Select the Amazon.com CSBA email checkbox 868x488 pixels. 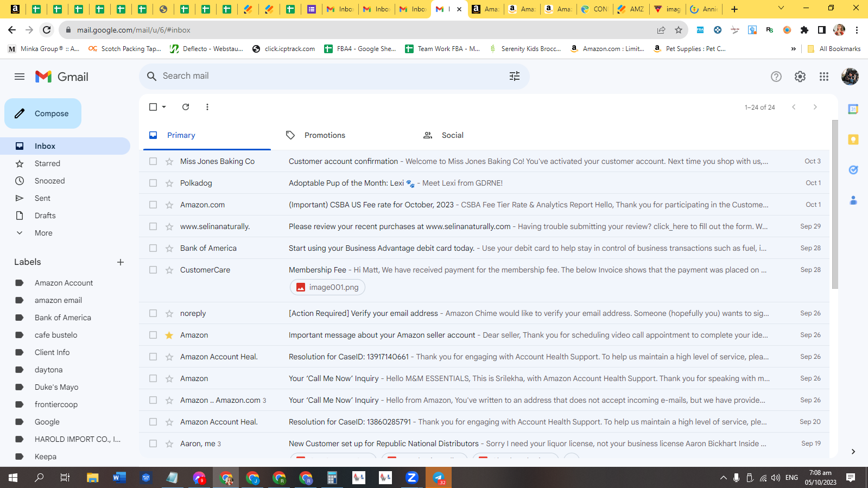[x=153, y=205]
